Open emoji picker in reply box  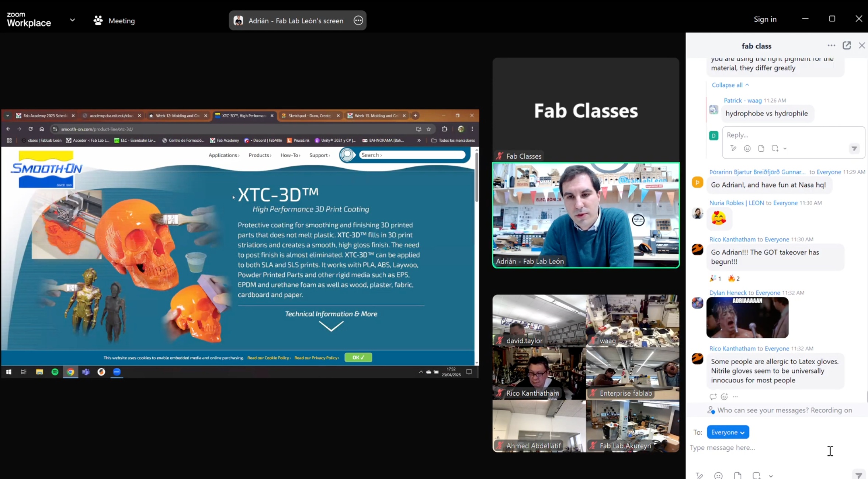(x=747, y=148)
